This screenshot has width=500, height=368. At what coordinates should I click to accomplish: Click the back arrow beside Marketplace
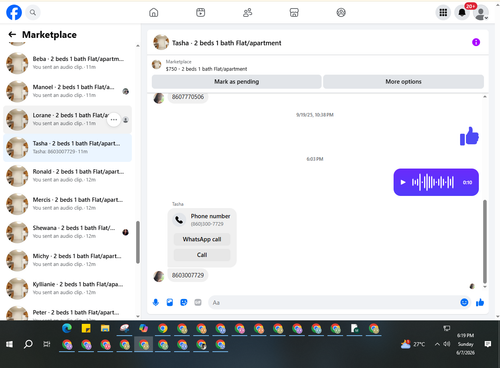12,34
